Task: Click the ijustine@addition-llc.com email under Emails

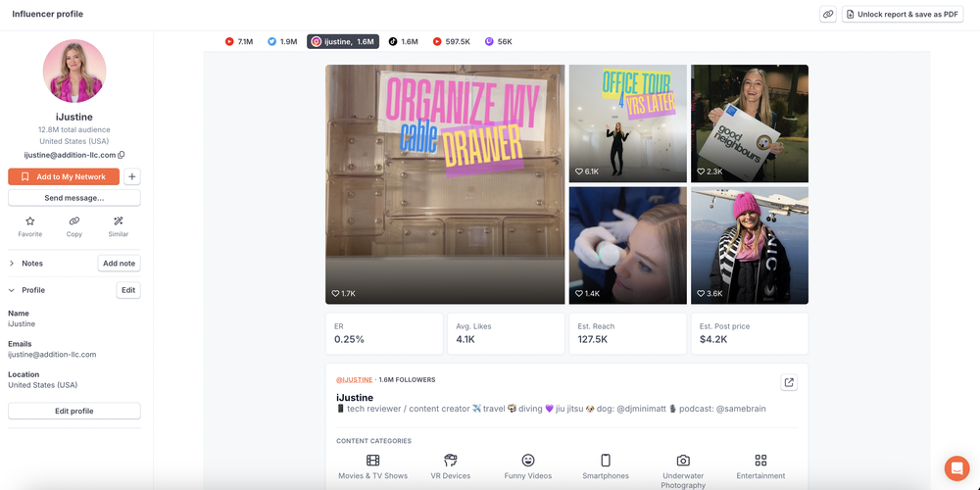Action: (x=52, y=355)
